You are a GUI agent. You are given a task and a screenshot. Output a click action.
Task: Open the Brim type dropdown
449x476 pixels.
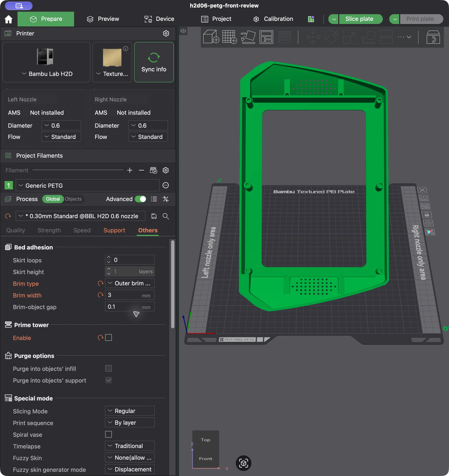tap(130, 283)
